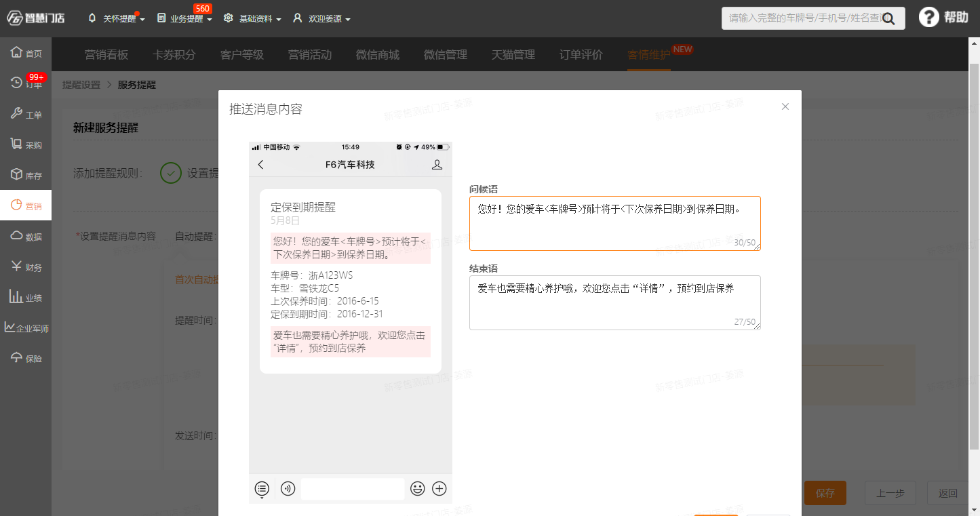Switch to 微信管理 tab
This screenshot has height=516, width=980.
[x=446, y=55]
